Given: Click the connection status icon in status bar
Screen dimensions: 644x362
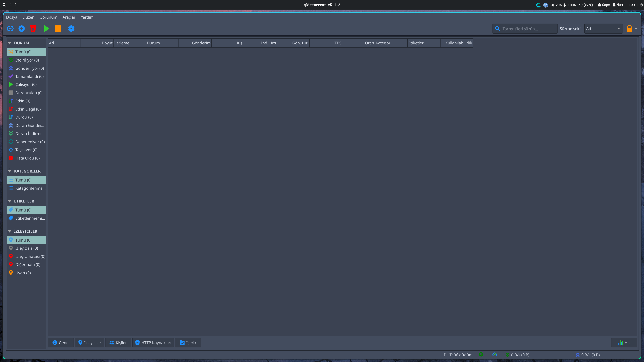Looking at the screenshot, I should (x=481, y=355).
